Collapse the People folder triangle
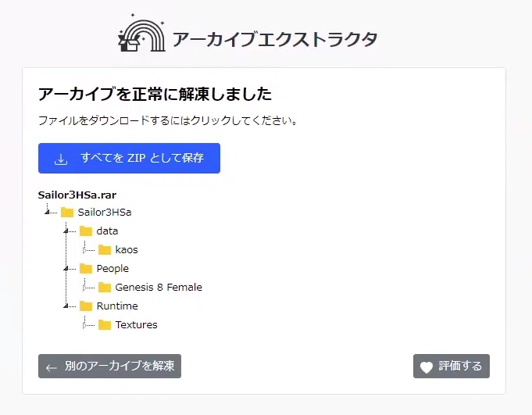This screenshot has width=532, height=415. pos(66,268)
